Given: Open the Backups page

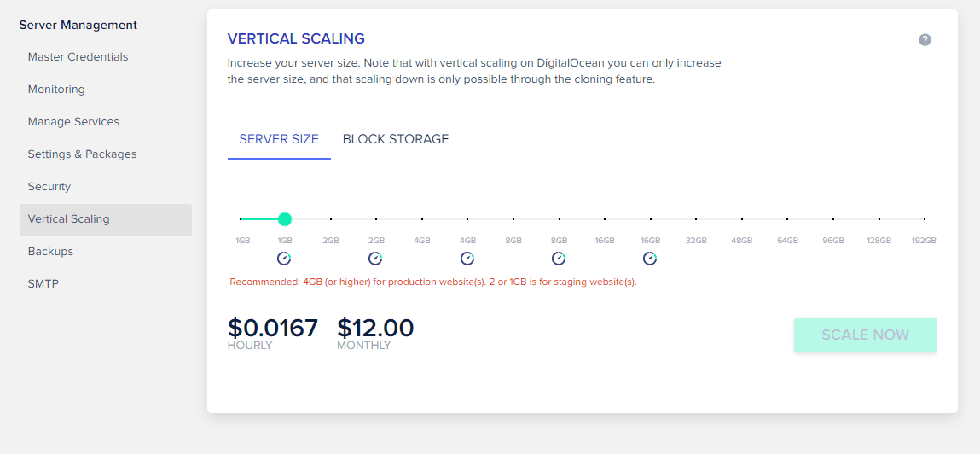Looking at the screenshot, I should pos(50,252).
